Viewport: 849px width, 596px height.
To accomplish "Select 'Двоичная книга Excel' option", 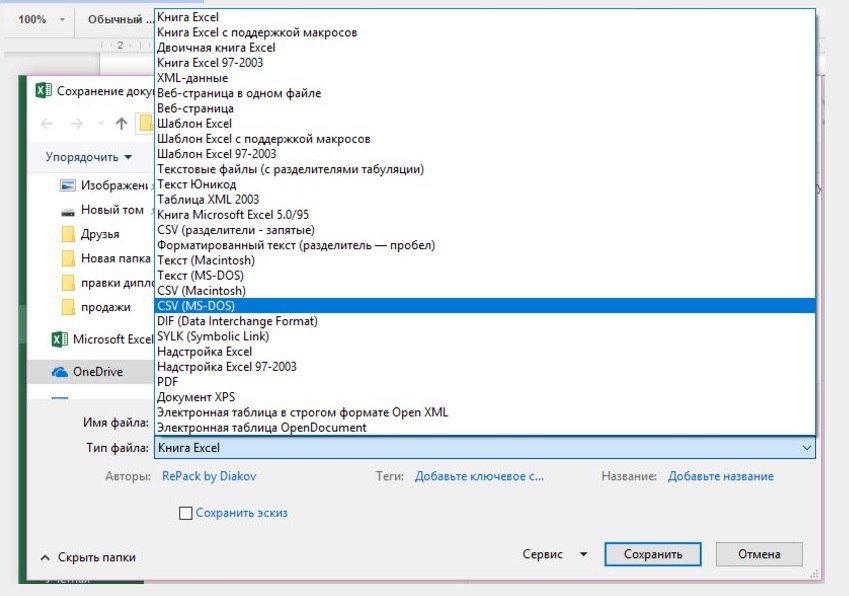I will click(485, 48).
